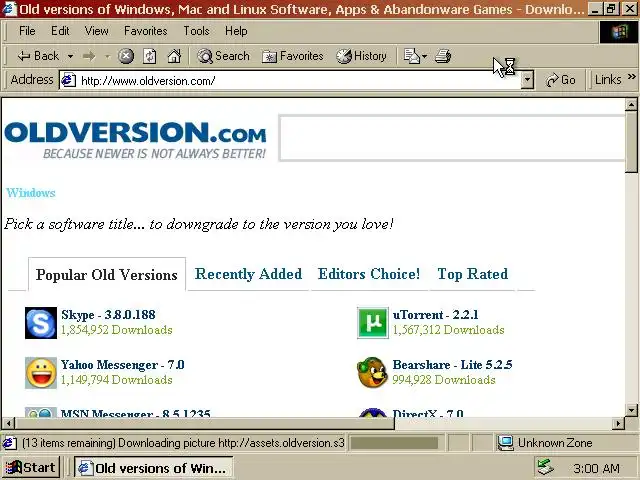The image size is (640, 480).
Task: Open the Back history dropdown arrow
Action: pyautogui.click(x=70, y=56)
